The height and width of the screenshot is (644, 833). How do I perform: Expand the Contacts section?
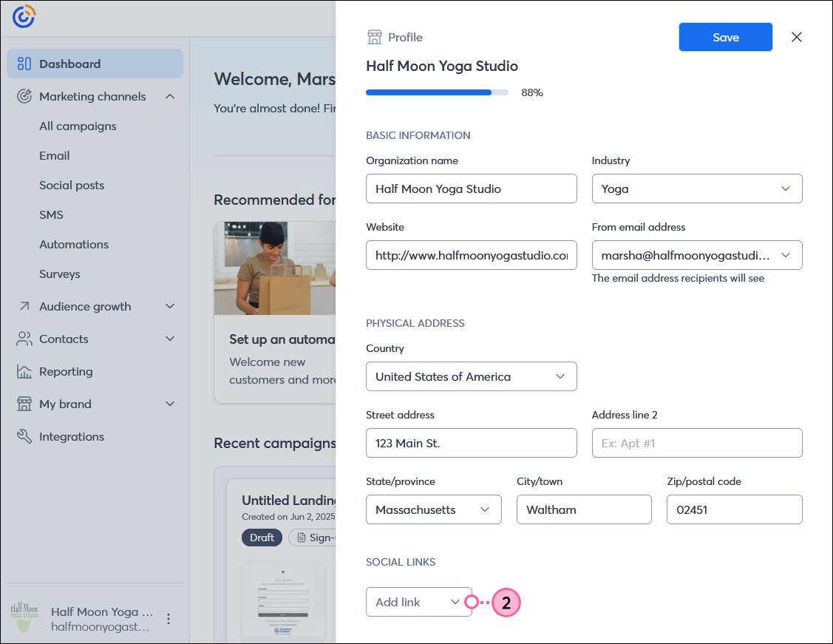click(x=170, y=339)
